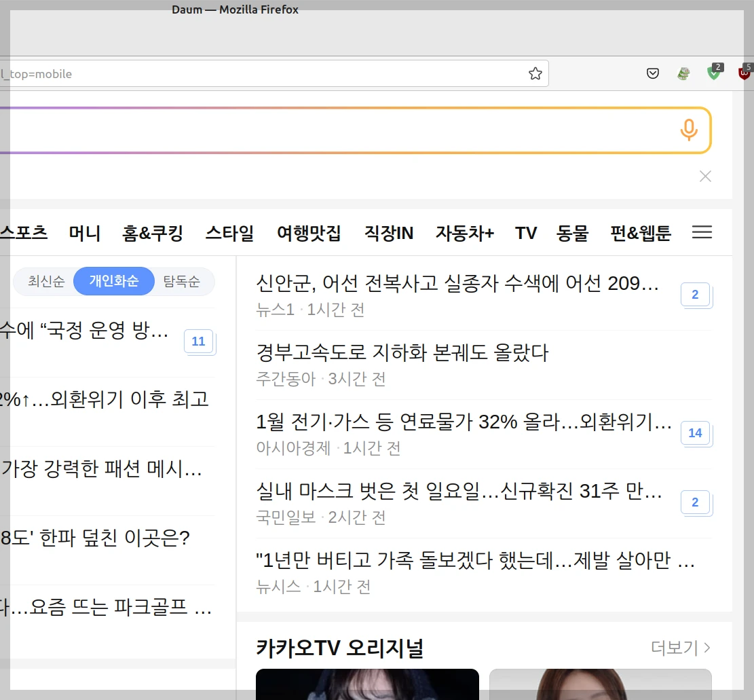Open the dark-background 카카오TV video thumbnail
The height and width of the screenshot is (700, 754).
click(x=367, y=684)
